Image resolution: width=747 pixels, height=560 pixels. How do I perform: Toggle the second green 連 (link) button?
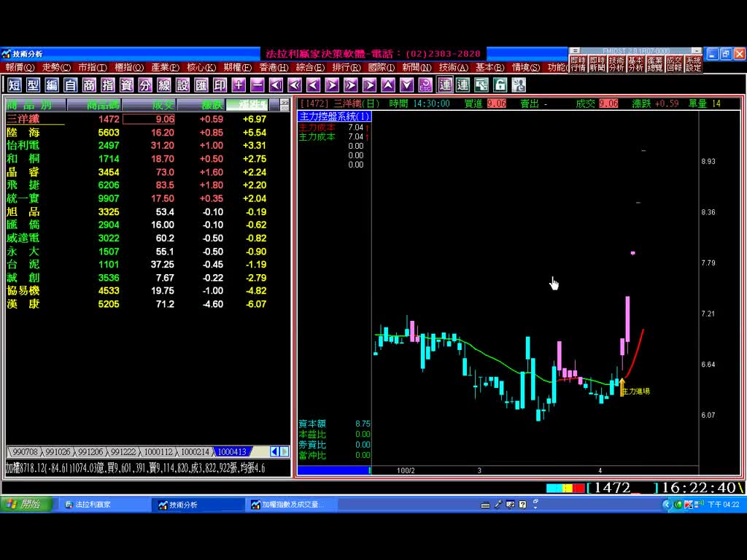tap(462, 85)
